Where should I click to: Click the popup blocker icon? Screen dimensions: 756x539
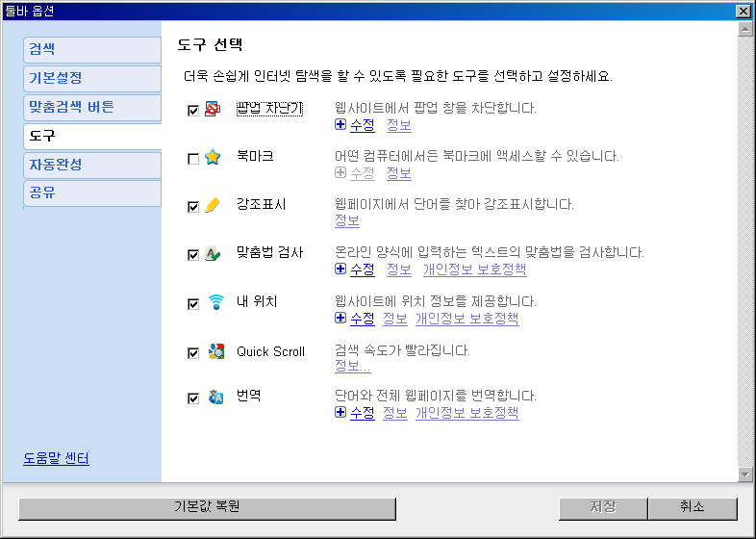coord(213,109)
